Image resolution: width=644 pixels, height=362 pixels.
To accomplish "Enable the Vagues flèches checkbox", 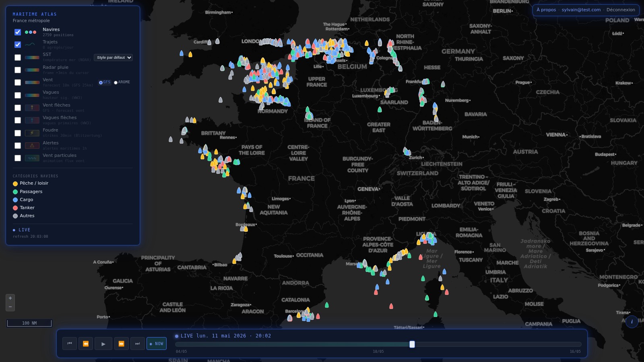I will pos(18,120).
